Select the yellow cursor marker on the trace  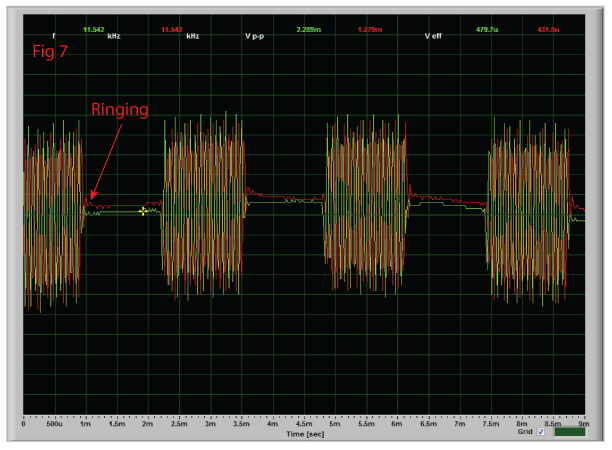pyautogui.click(x=143, y=212)
